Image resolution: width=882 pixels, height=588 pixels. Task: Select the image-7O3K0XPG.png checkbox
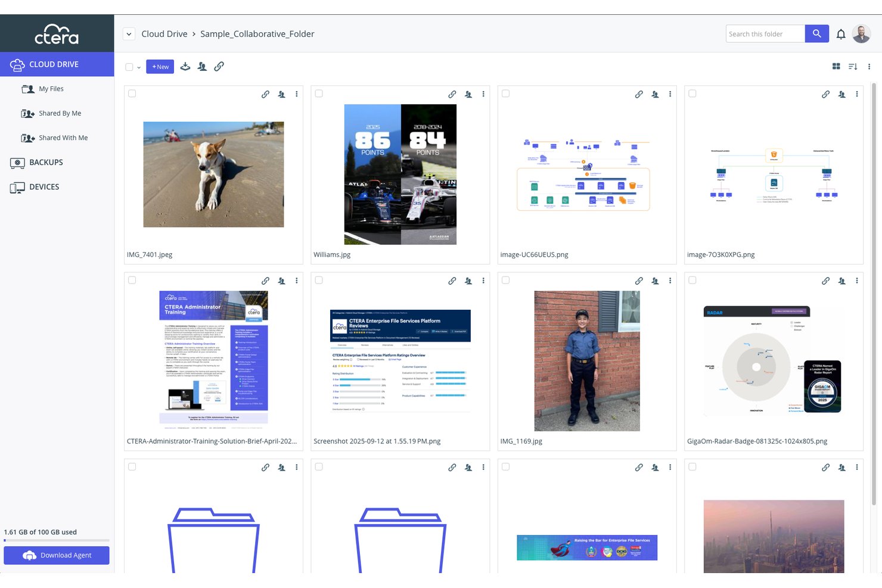[692, 94]
